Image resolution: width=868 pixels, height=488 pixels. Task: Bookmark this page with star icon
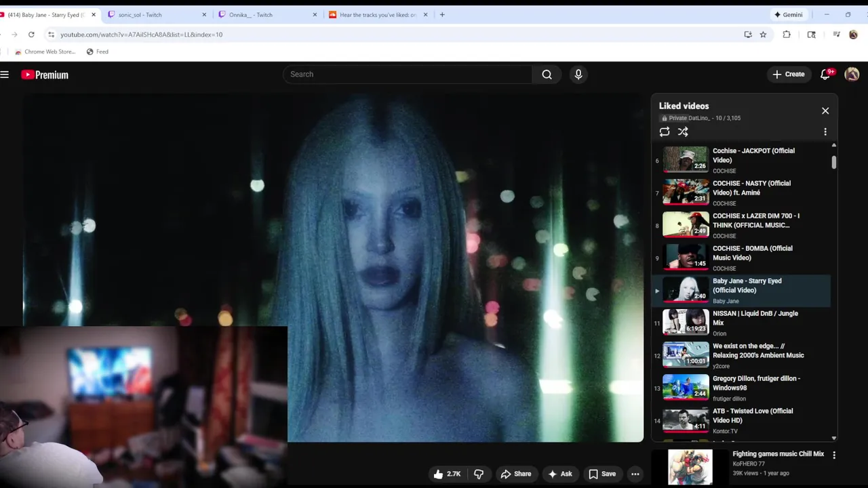pyautogui.click(x=763, y=35)
